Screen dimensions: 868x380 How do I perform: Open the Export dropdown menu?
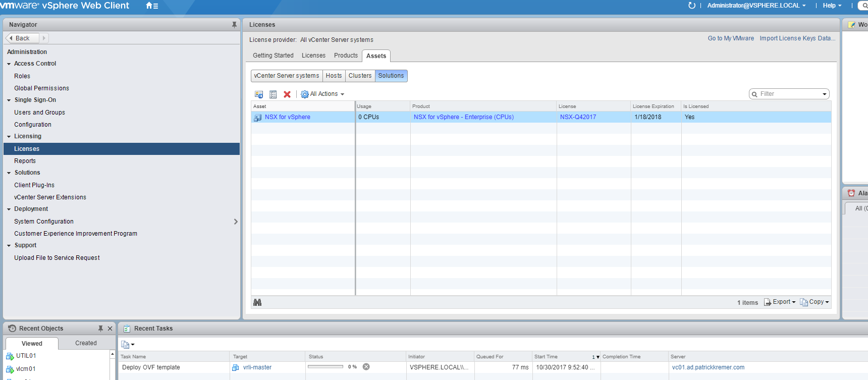tap(780, 302)
